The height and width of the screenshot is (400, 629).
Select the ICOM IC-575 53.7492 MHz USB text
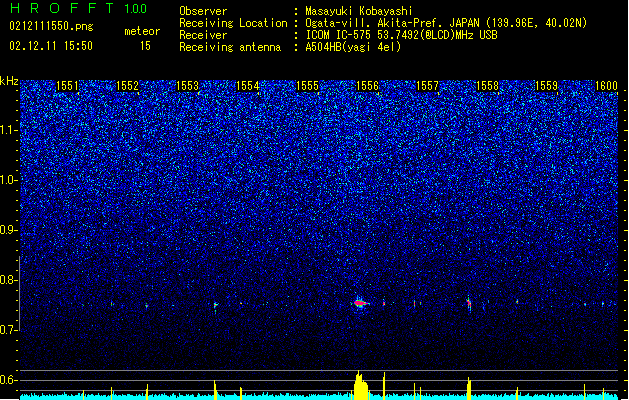click(402, 35)
